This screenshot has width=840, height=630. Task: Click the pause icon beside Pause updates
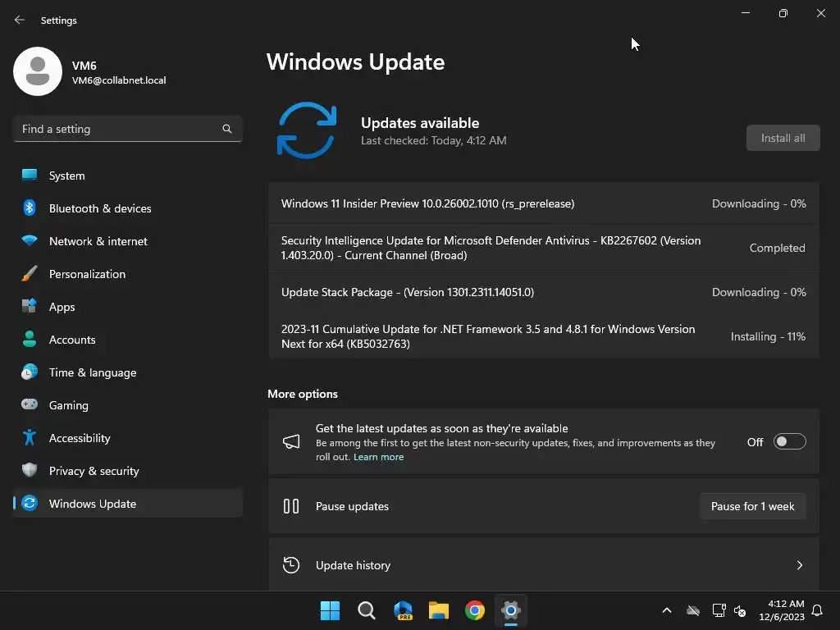(291, 506)
